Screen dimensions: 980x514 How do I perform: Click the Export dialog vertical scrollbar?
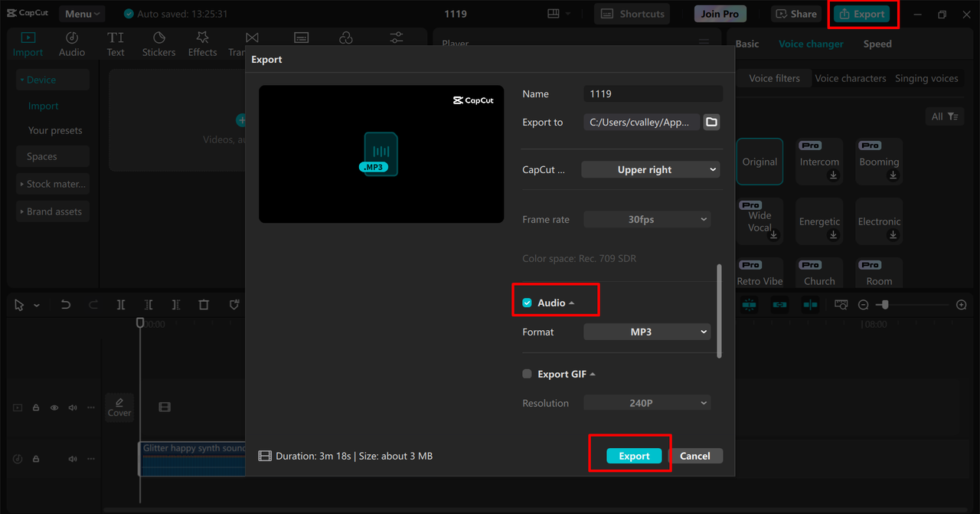pos(719,311)
